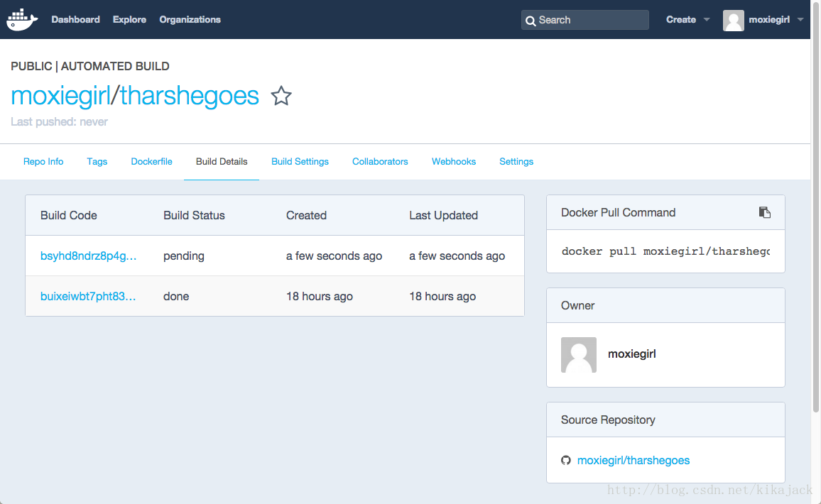This screenshot has width=821, height=504.
Task: Click the Build Status column header
Action: click(x=194, y=216)
